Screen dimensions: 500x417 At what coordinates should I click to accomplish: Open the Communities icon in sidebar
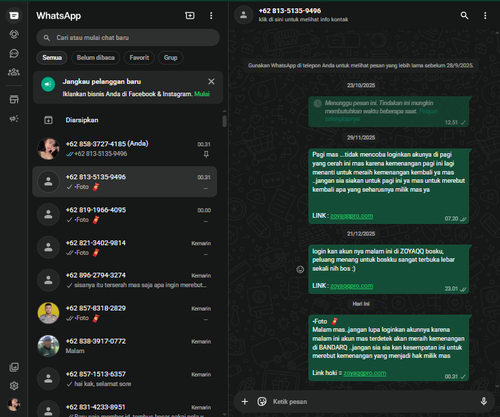(x=14, y=72)
